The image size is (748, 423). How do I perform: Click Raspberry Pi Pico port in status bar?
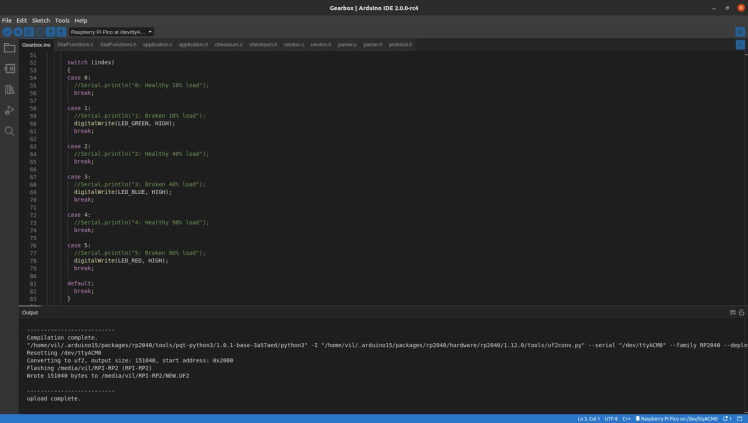point(682,418)
